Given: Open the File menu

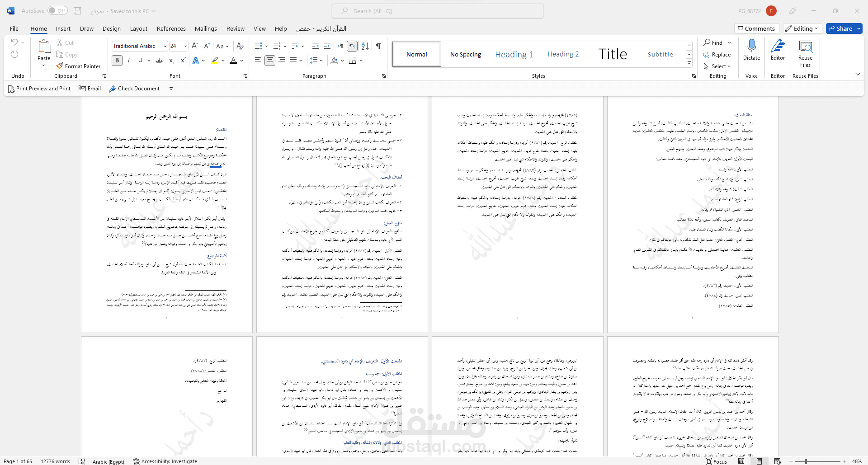Looking at the screenshot, I should pos(14,28).
